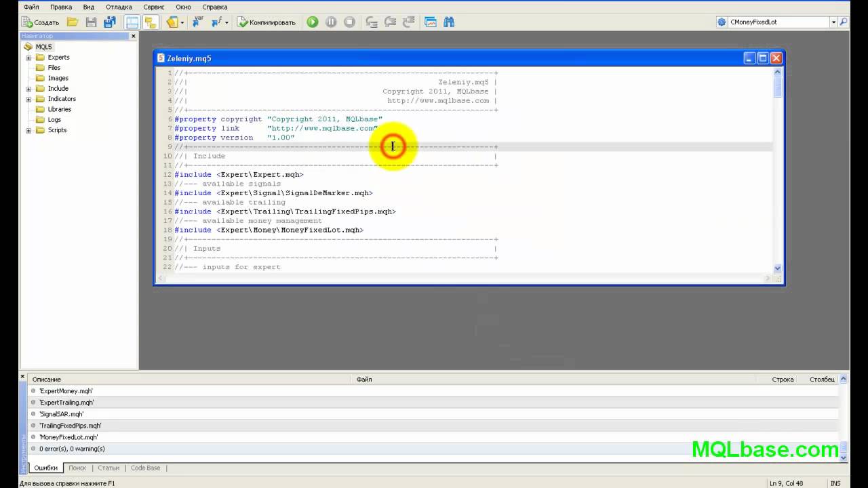Click the binoculars search icon
This screenshot has width=868, height=488.
click(449, 22)
